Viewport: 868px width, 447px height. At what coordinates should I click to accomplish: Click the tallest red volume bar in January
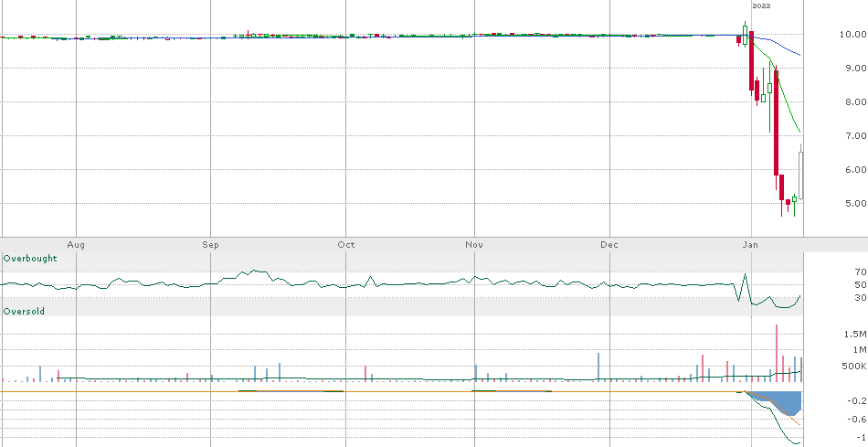tap(776, 353)
